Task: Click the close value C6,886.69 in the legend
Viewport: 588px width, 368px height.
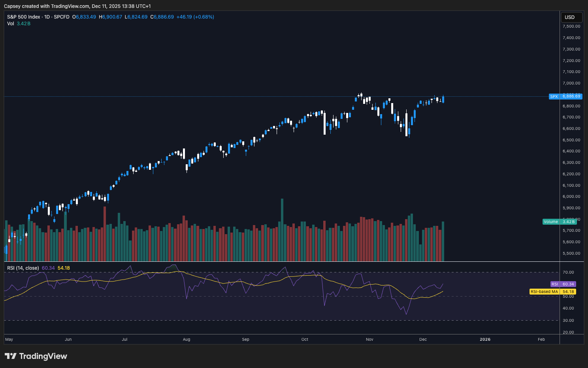Action: click(x=162, y=17)
